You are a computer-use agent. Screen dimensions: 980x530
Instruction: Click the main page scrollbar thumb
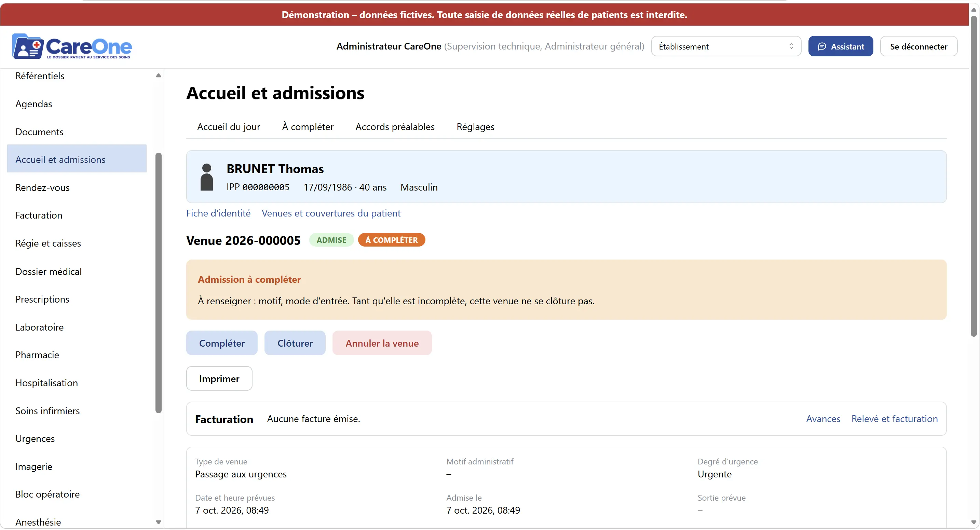pos(974,176)
